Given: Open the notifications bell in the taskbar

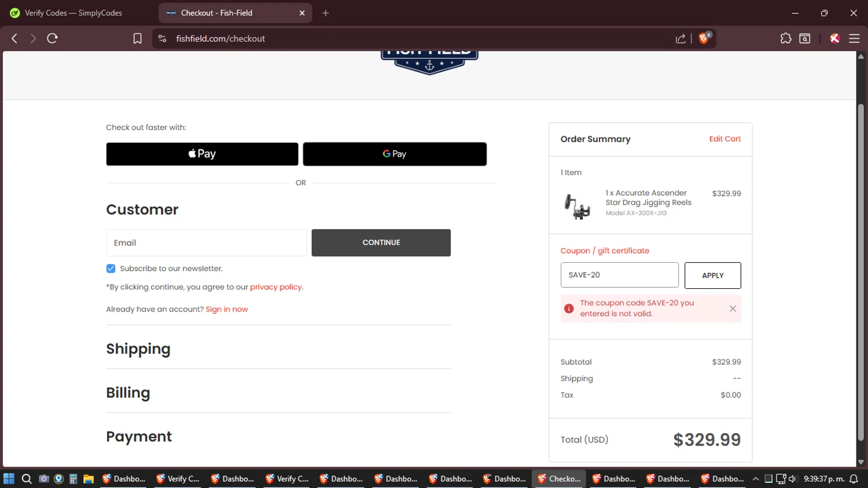Looking at the screenshot, I should click(854, 479).
